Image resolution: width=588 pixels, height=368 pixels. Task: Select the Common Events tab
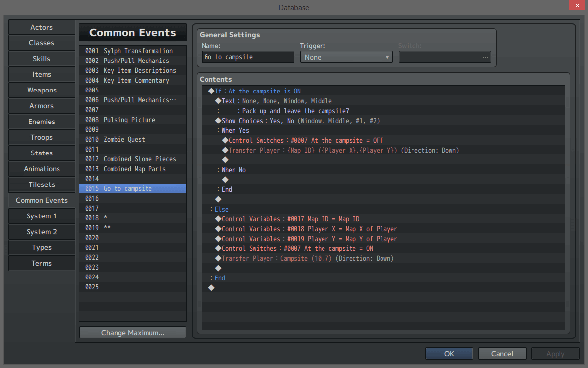[42, 200]
